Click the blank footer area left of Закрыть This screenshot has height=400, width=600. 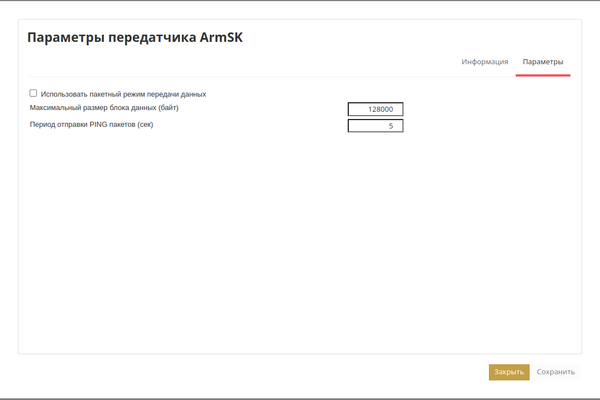(x=250, y=372)
